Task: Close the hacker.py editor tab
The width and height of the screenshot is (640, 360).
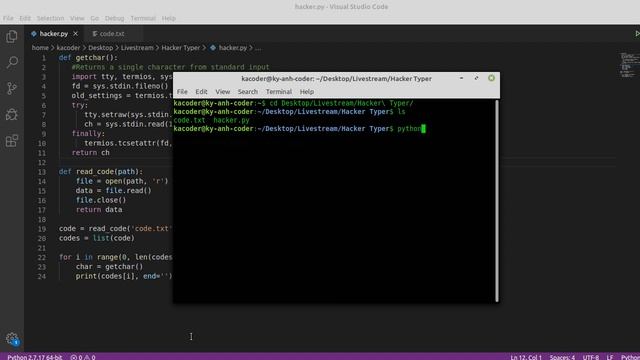Action: click(x=76, y=34)
